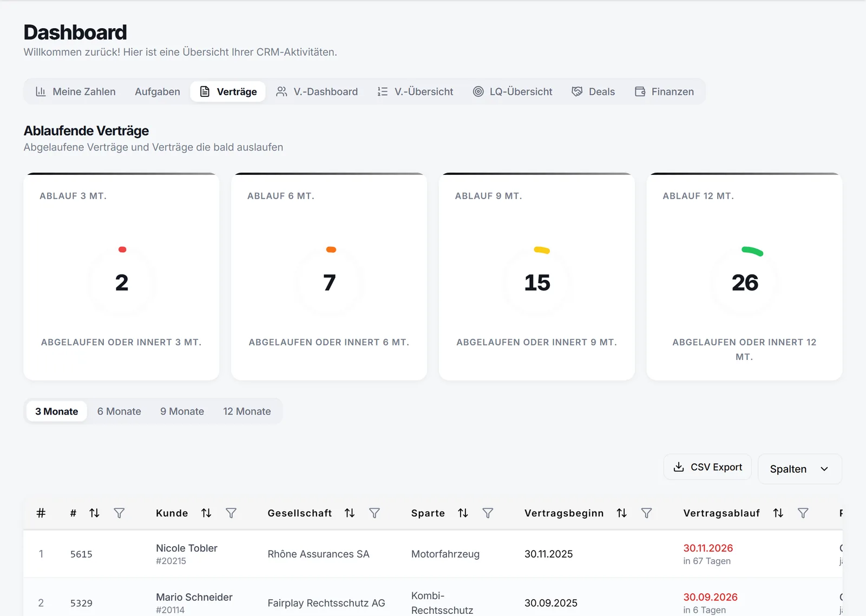Viewport: 866px width, 616px height.
Task: Click the target icon of LQ-Übersicht
Action: tap(478, 91)
